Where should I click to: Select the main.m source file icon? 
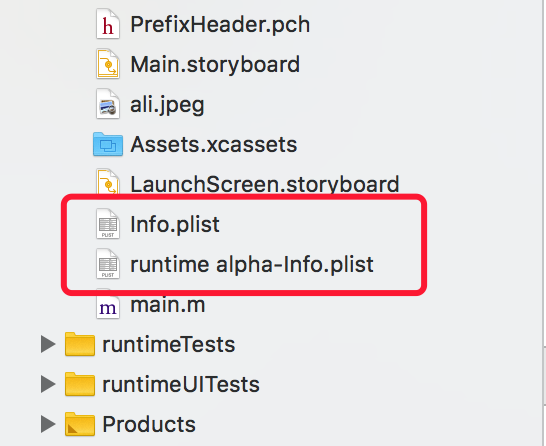click(108, 306)
